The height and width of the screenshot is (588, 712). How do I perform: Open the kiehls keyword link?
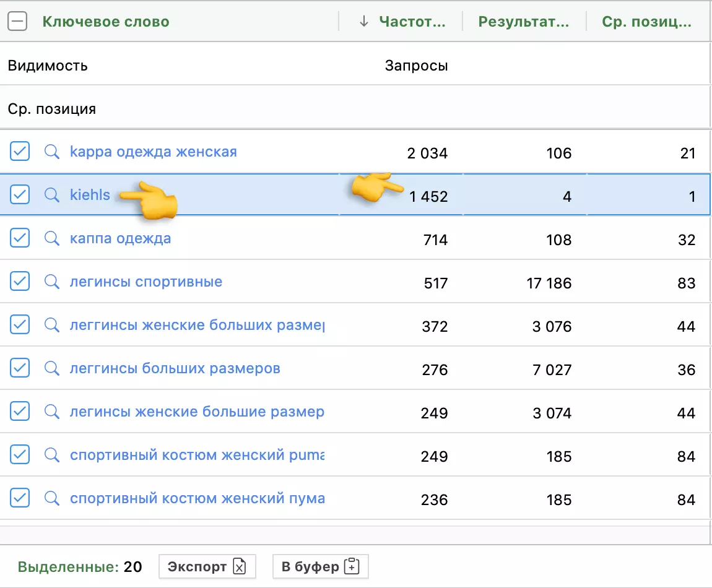coord(90,195)
